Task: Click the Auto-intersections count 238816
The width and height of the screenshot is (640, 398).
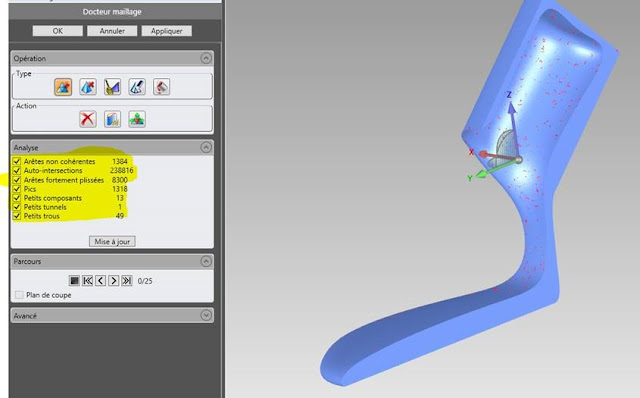Action: (x=121, y=170)
